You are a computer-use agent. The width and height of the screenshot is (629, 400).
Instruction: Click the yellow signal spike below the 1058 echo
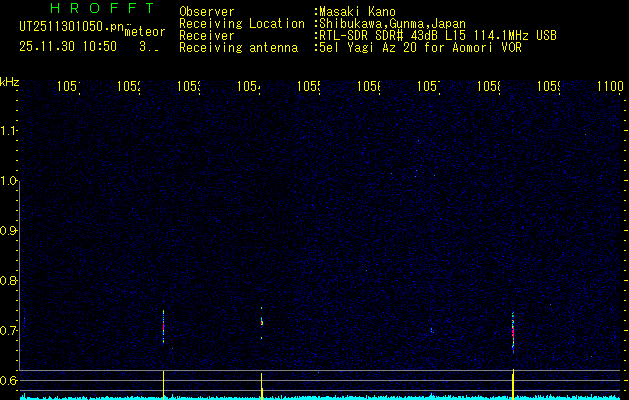point(513,384)
